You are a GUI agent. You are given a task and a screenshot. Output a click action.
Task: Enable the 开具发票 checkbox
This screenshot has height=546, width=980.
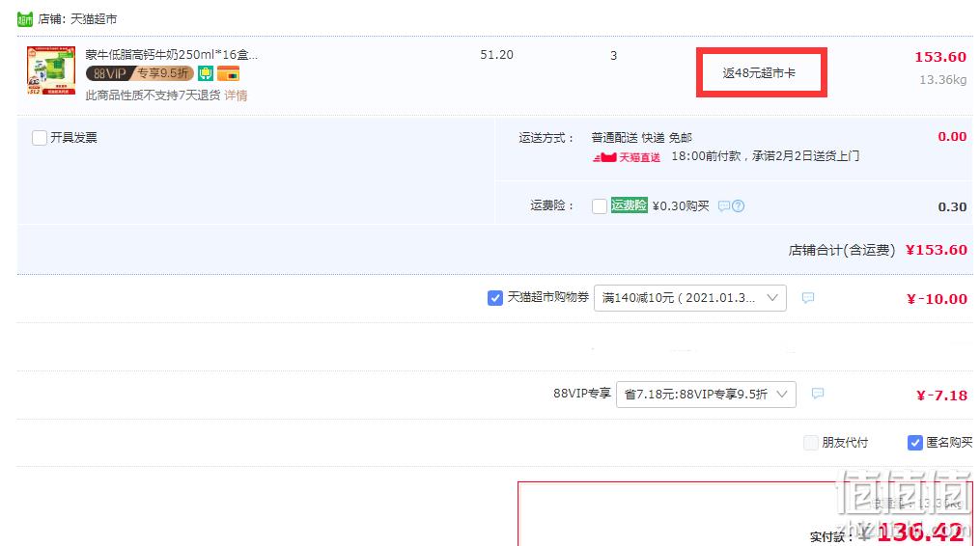click(x=40, y=137)
